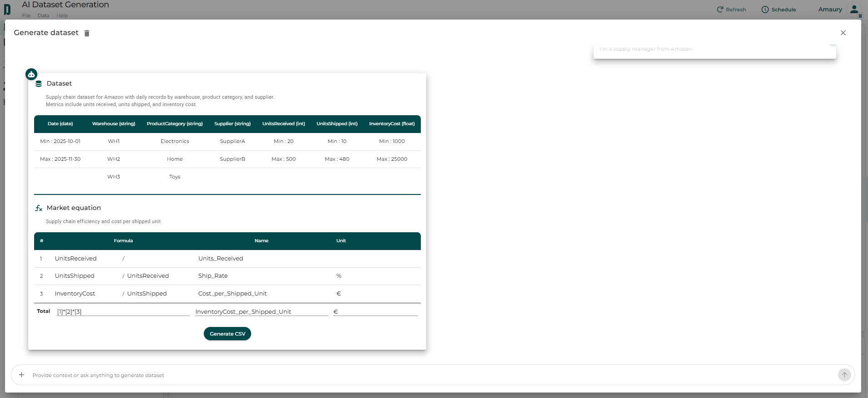The width and height of the screenshot is (868, 398).
Task: Click the trash icon beside Generate dataset
Action: pyautogui.click(x=87, y=33)
